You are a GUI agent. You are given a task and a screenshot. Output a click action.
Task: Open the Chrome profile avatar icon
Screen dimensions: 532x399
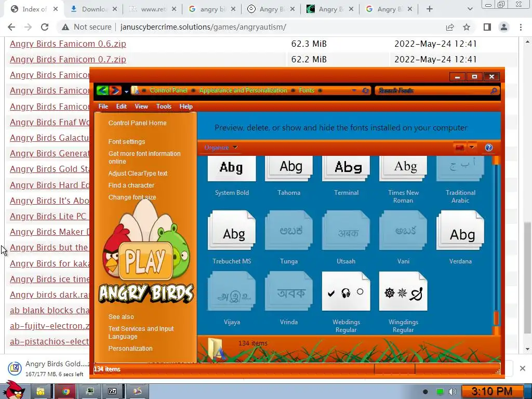pyautogui.click(x=504, y=27)
